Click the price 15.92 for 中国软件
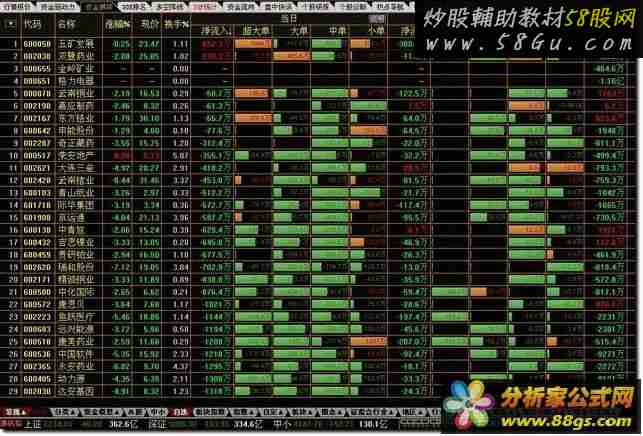Image resolution: width=643 pixels, height=436 pixels. [x=149, y=354]
